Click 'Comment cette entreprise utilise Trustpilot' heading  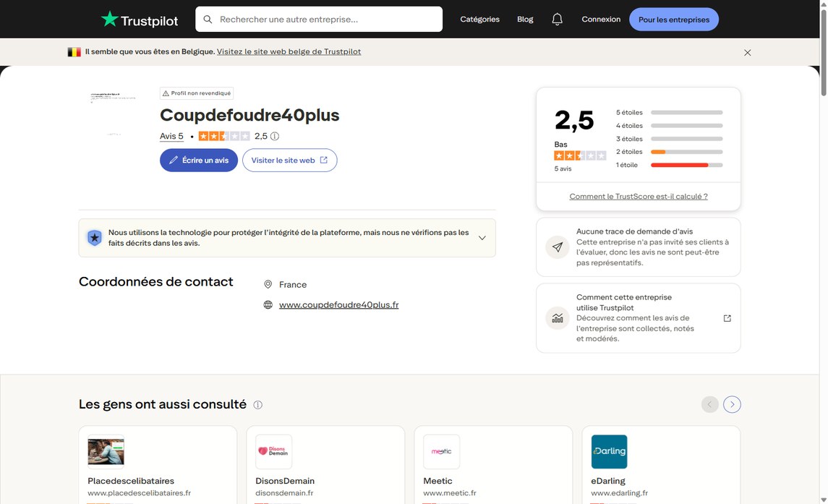pyautogui.click(x=624, y=302)
